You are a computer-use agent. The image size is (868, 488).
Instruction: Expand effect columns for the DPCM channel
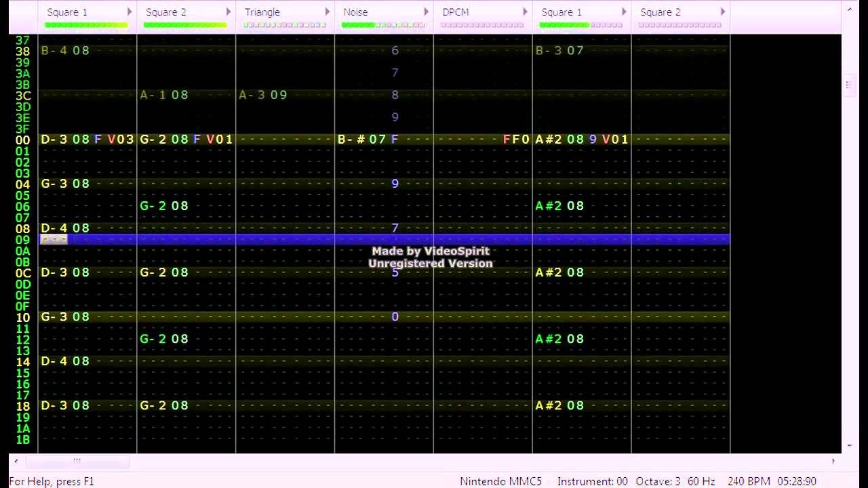[x=525, y=12]
